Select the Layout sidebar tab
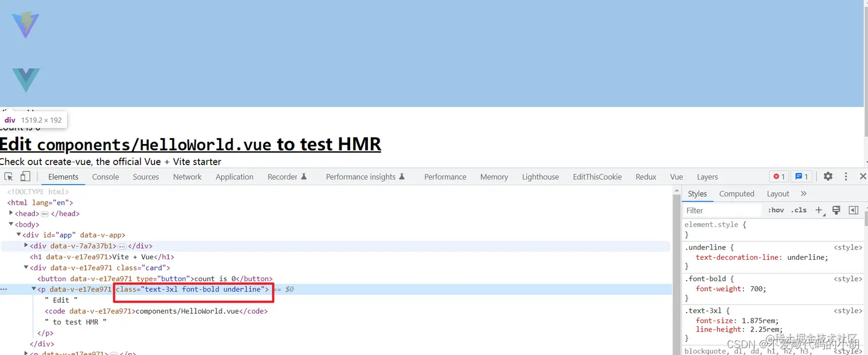The image size is (868, 355). pyautogui.click(x=778, y=194)
